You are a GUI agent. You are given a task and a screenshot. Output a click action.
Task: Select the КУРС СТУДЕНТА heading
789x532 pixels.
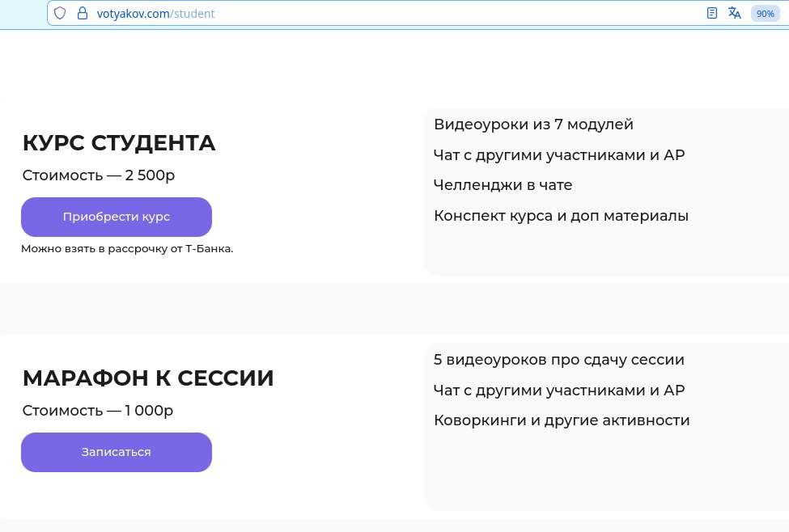point(119,142)
